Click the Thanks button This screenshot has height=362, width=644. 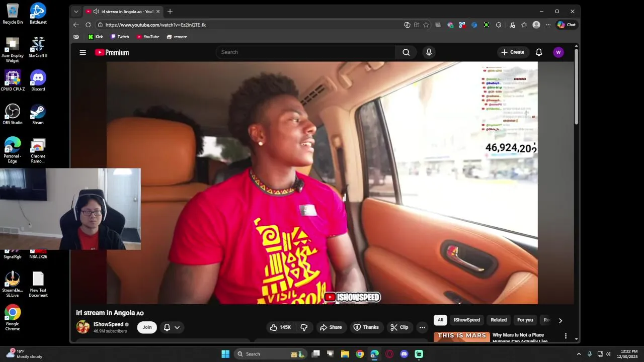click(366, 327)
